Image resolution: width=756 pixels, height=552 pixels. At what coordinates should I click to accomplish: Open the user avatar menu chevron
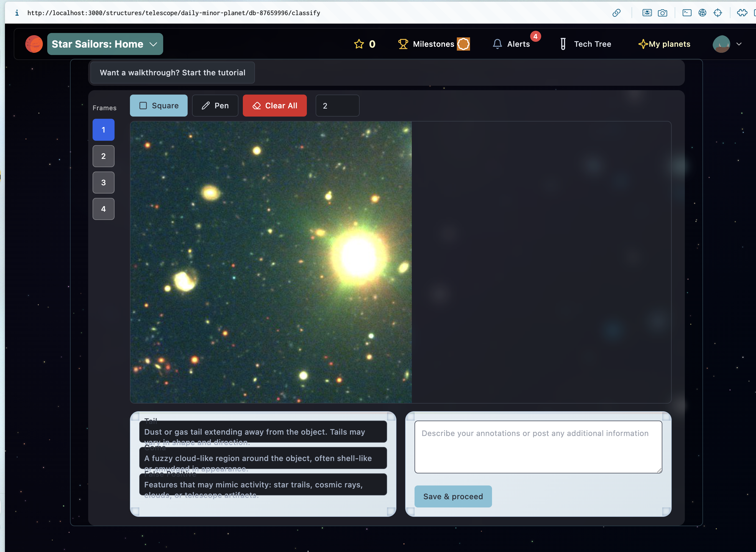pyautogui.click(x=739, y=44)
